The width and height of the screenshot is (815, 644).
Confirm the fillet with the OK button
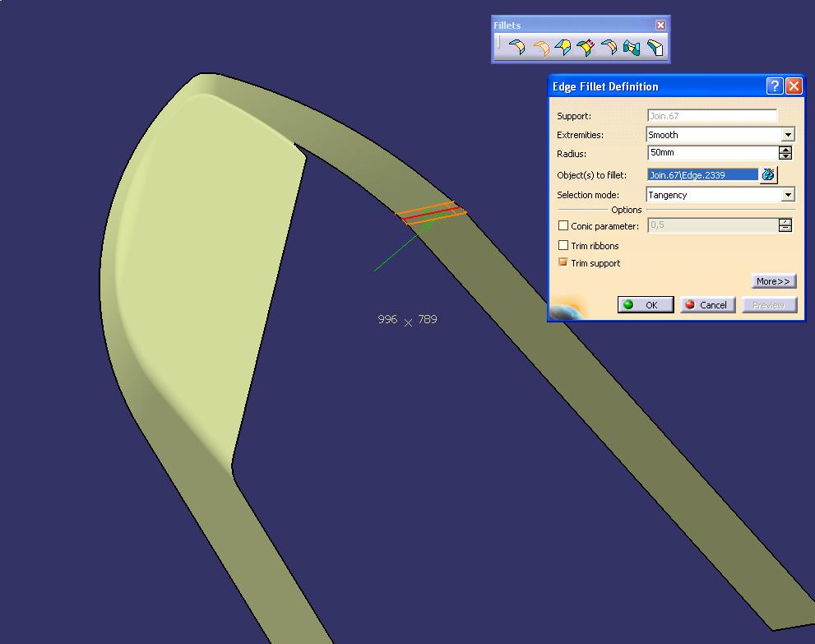[646, 304]
